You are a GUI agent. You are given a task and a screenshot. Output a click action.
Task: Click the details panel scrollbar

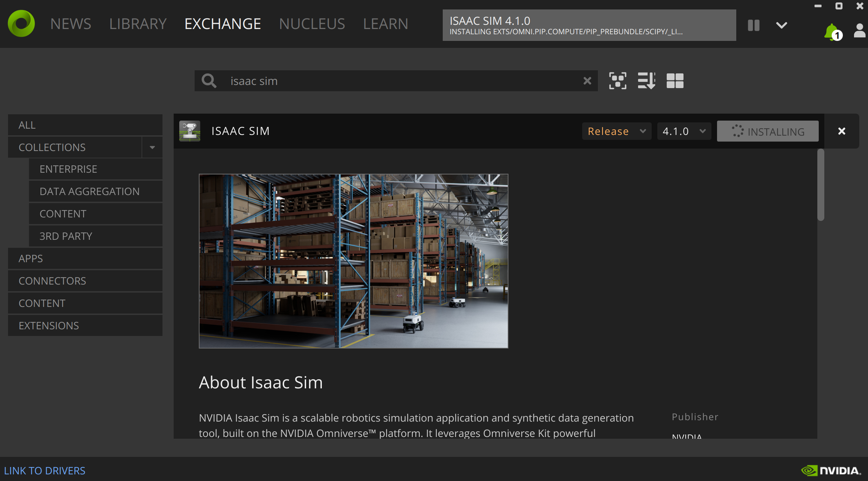pos(820,185)
